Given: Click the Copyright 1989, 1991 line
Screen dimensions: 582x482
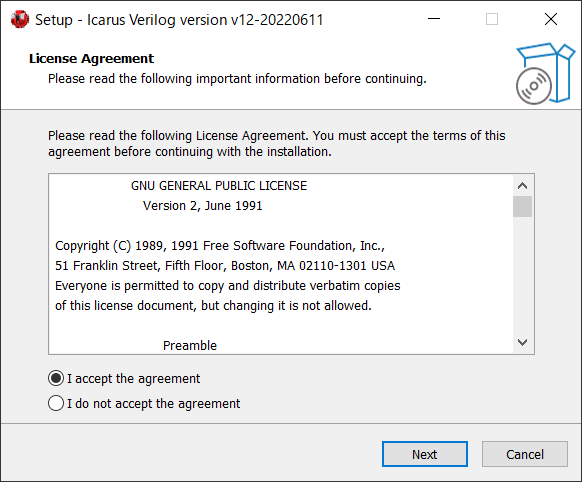Looking at the screenshot, I should pos(220,246).
